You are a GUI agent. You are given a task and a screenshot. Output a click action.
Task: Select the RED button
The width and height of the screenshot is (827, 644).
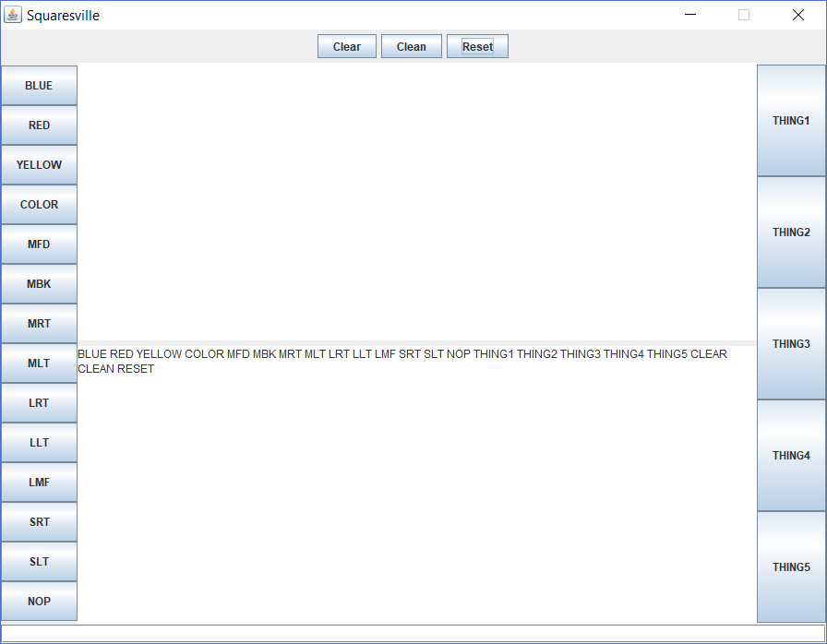(x=39, y=125)
